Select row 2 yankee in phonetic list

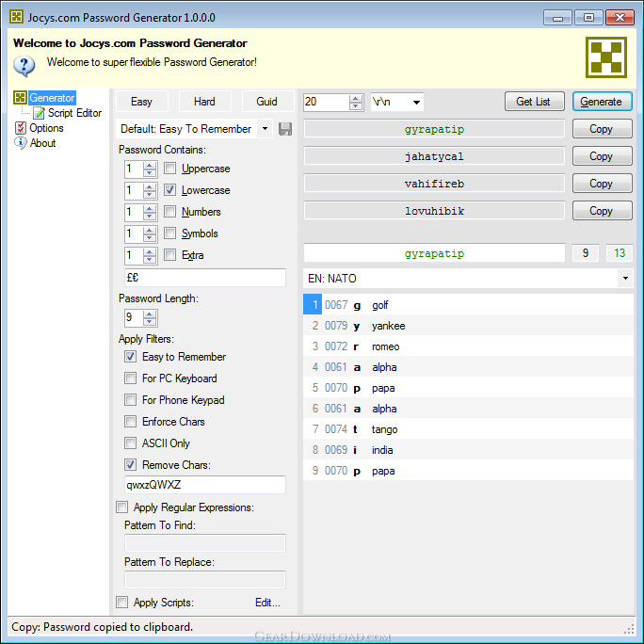[468, 326]
